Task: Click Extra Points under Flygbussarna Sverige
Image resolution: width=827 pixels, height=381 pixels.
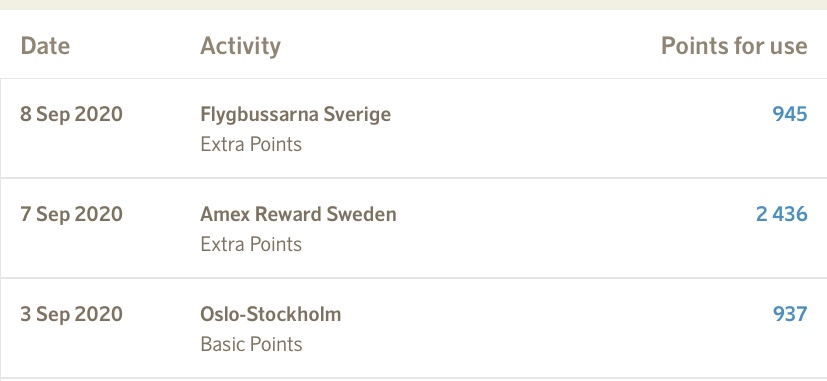Action: 251,144
